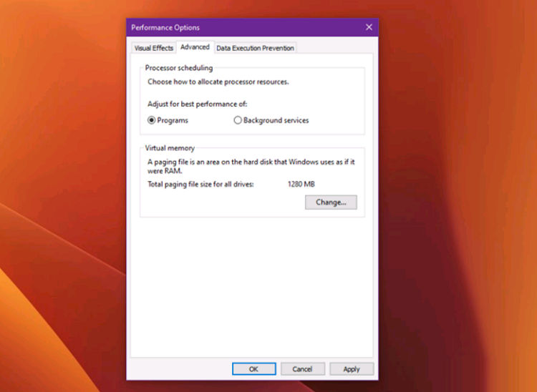This screenshot has height=392, width=537.
Task: Click 'Adjust for best performance of:' label
Action: coord(198,104)
